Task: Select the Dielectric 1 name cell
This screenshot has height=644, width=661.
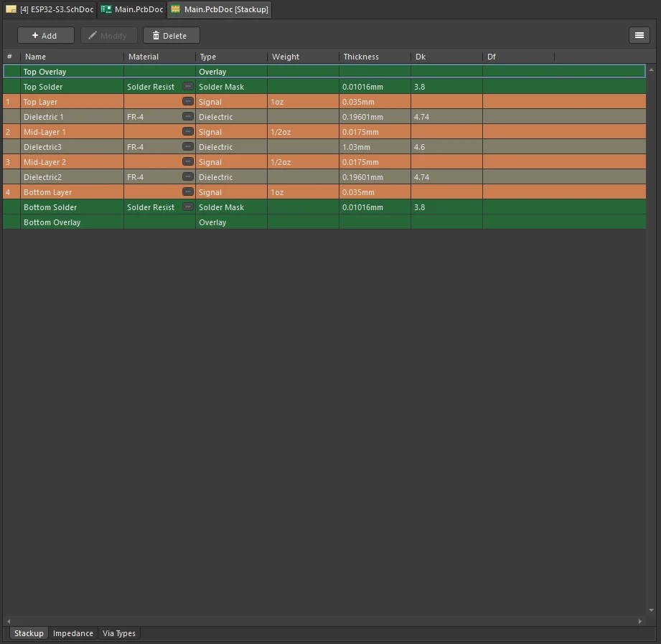Action: pyautogui.click(x=72, y=117)
